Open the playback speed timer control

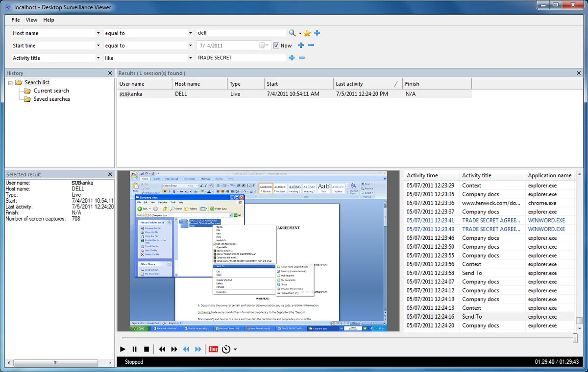(x=225, y=349)
